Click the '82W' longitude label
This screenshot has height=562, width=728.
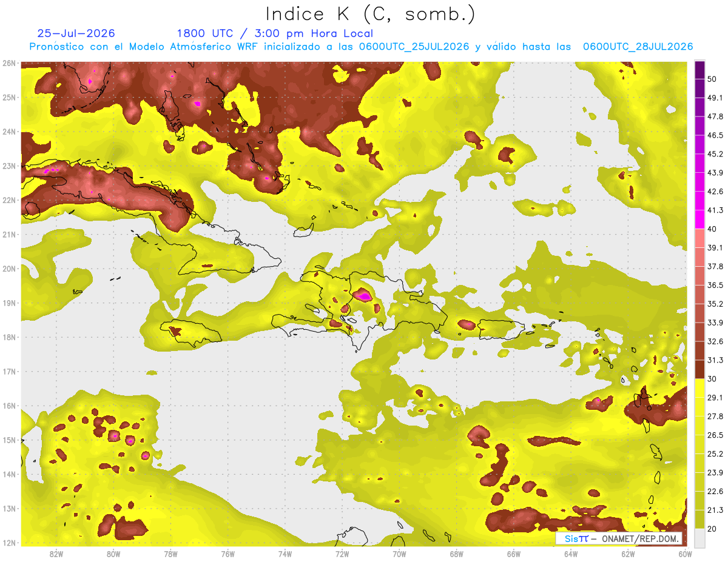click(x=56, y=554)
